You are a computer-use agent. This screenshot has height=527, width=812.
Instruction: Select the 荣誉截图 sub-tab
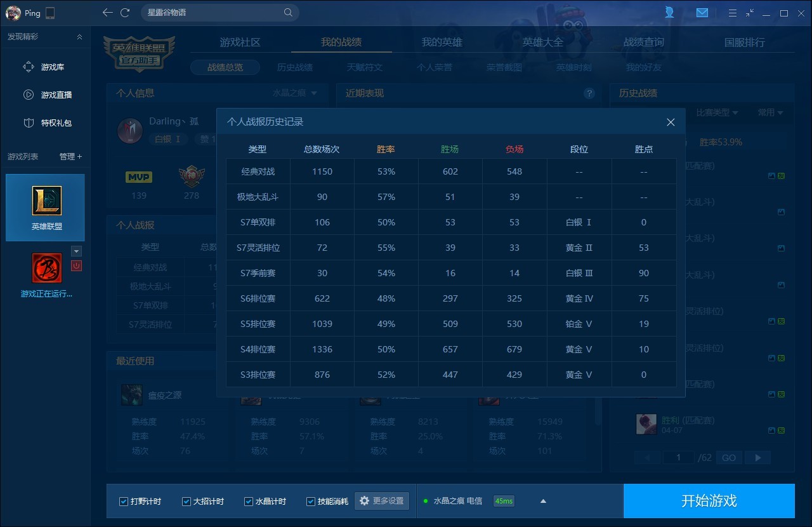point(504,67)
